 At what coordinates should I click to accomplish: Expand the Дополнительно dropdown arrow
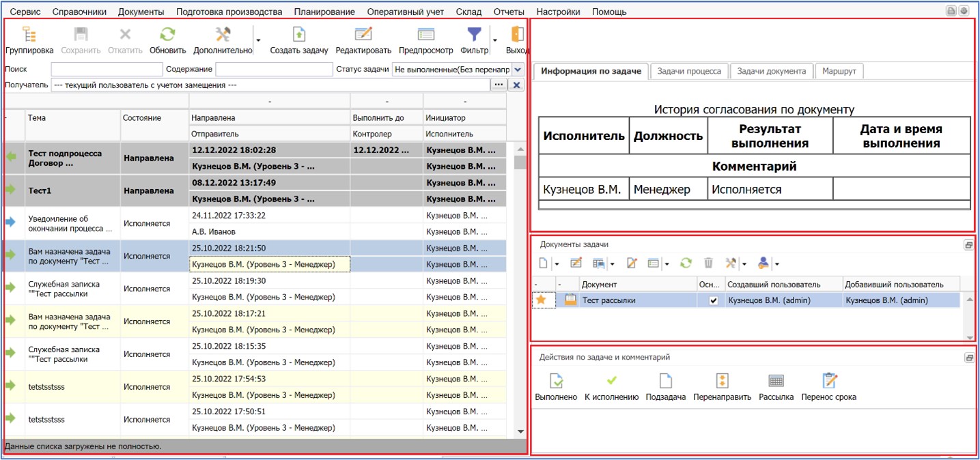click(x=258, y=40)
